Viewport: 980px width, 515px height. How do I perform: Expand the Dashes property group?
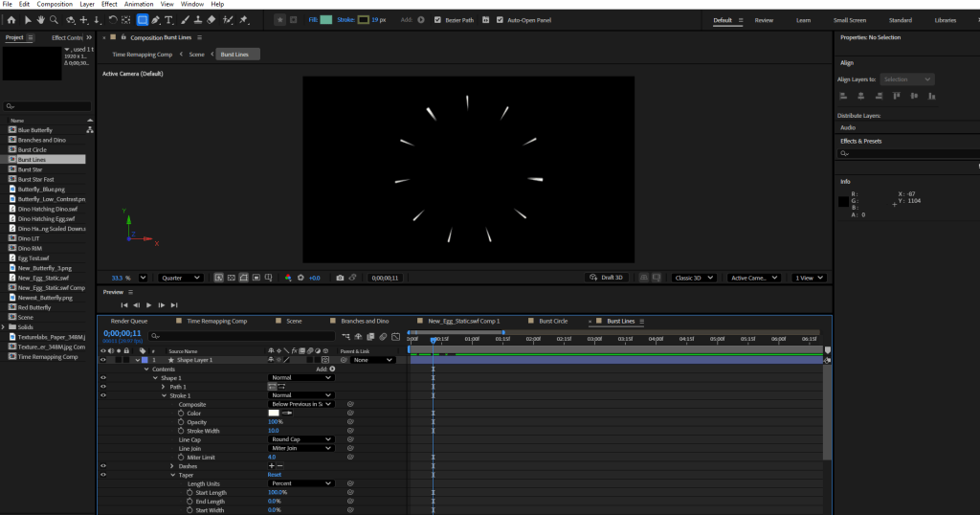pos(172,466)
